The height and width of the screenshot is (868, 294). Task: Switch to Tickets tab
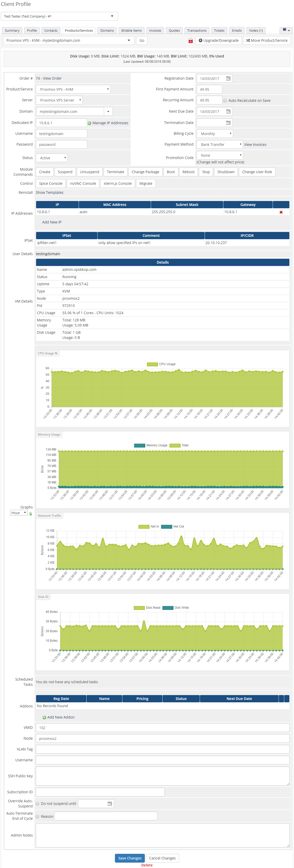point(219,31)
